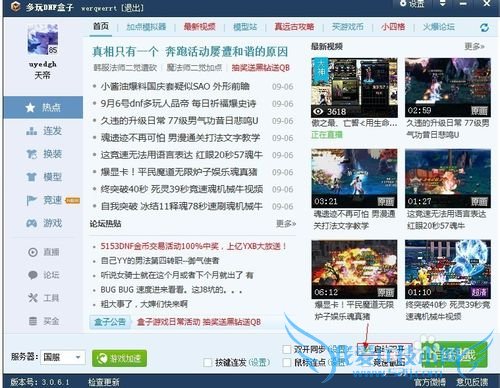The width and height of the screenshot is (500, 388).
Task: Open the 竞速 flag icon in the sidebar
Action: pyautogui.click(x=31, y=200)
